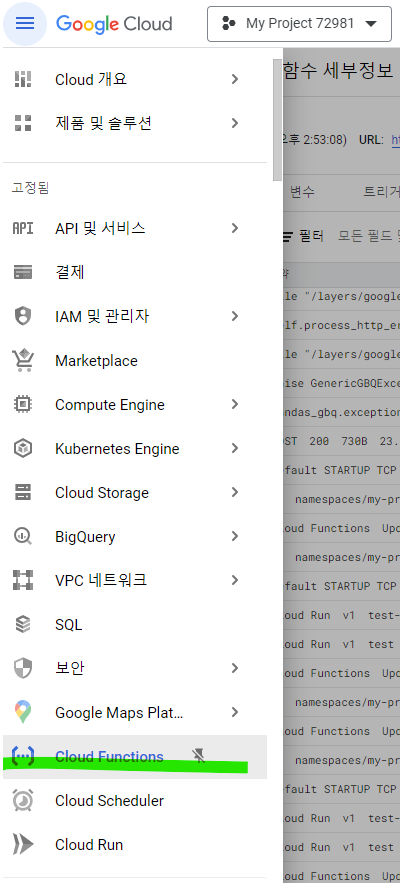
Task: Open VPC 네트워크 from the menu
Action: (135, 580)
